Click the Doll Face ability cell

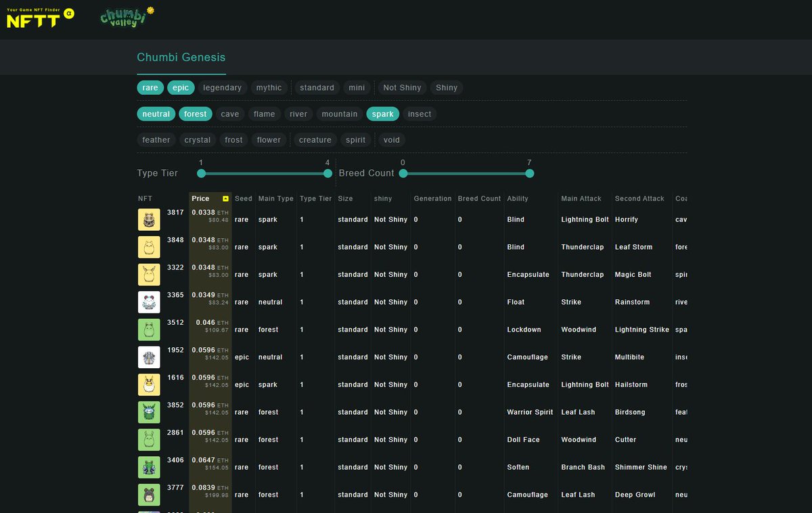click(523, 439)
